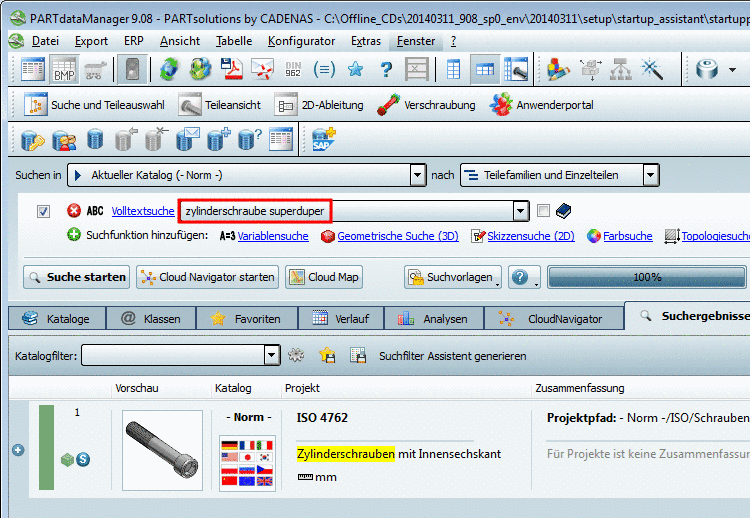Switch to the Kataloge tab
The image size is (750, 518).
click(x=56, y=319)
